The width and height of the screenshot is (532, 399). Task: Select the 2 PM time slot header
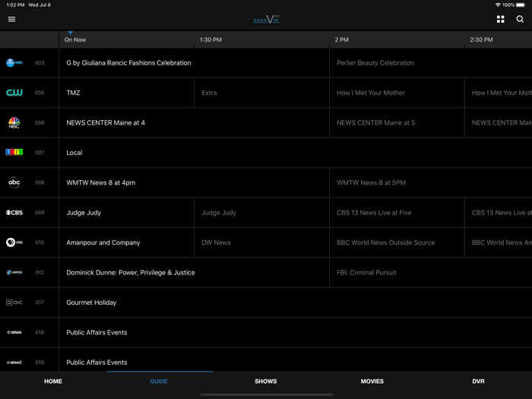point(342,40)
